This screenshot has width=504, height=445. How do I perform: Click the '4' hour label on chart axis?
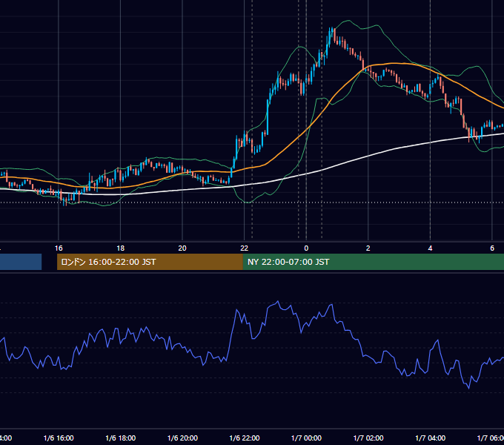(x=430, y=248)
